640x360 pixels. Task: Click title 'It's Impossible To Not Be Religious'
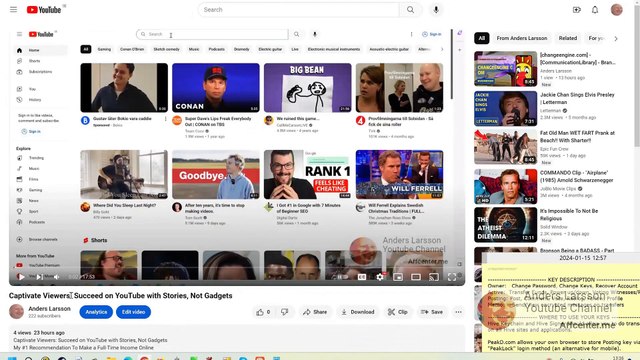(569, 215)
